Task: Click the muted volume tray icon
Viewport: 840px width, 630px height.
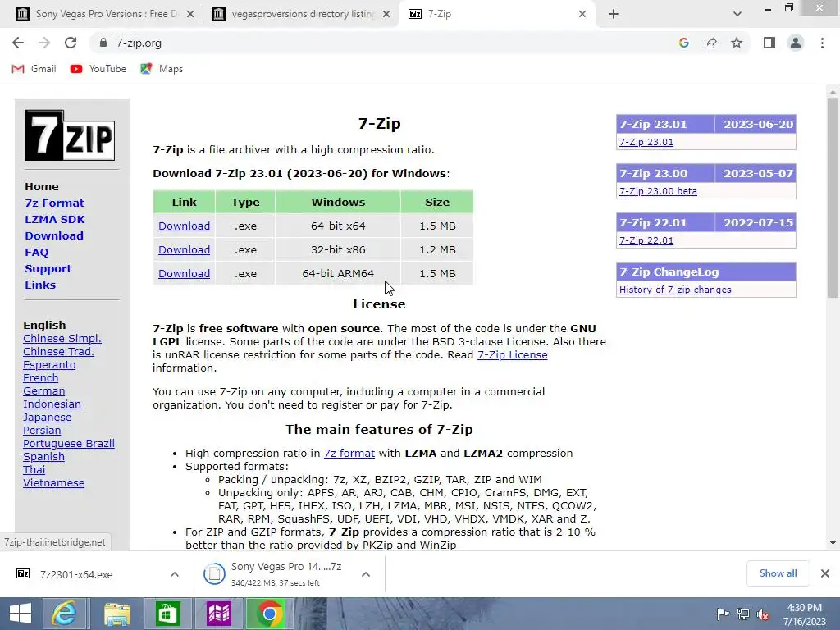Action: (762, 614)
